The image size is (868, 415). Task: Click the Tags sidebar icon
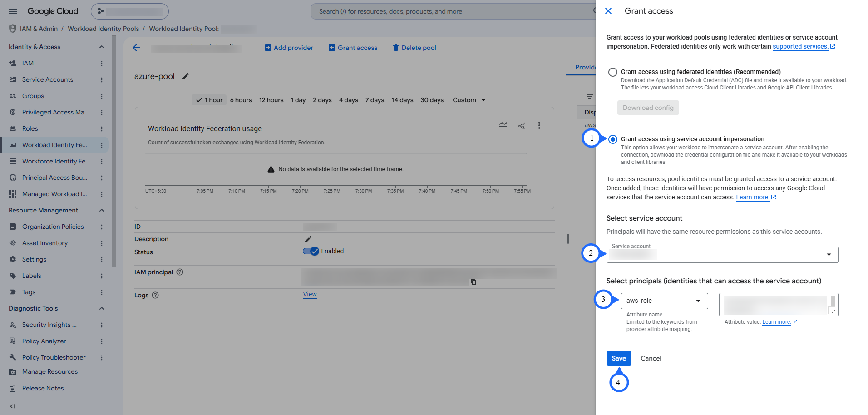[x=13, y=292]
